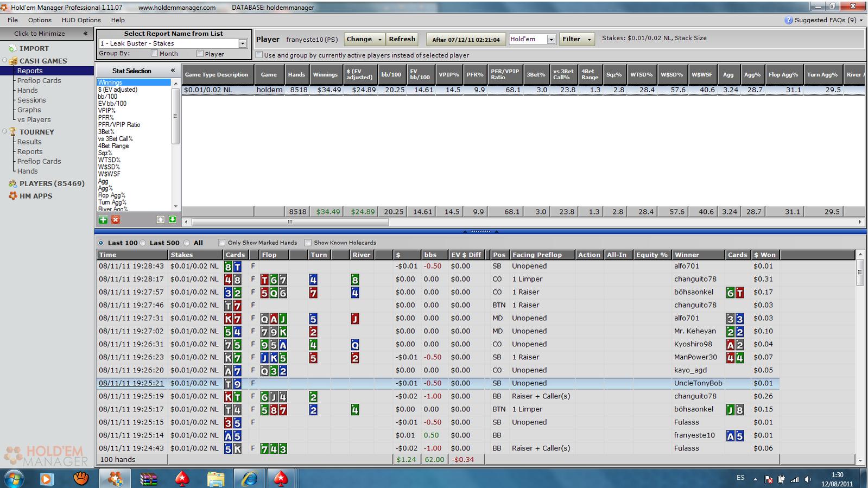This screenshot has width=868, height=488.
Task: Open the Options menu
Action: point(40,20)
